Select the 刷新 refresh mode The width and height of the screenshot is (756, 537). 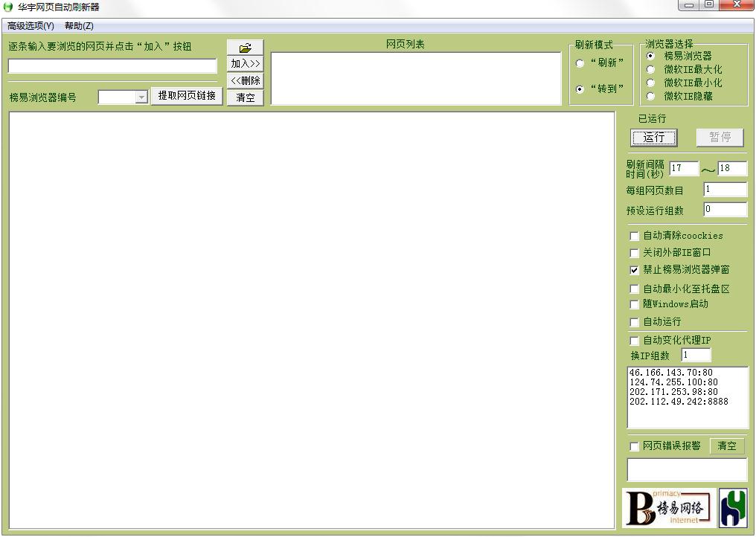coord(580,63)
